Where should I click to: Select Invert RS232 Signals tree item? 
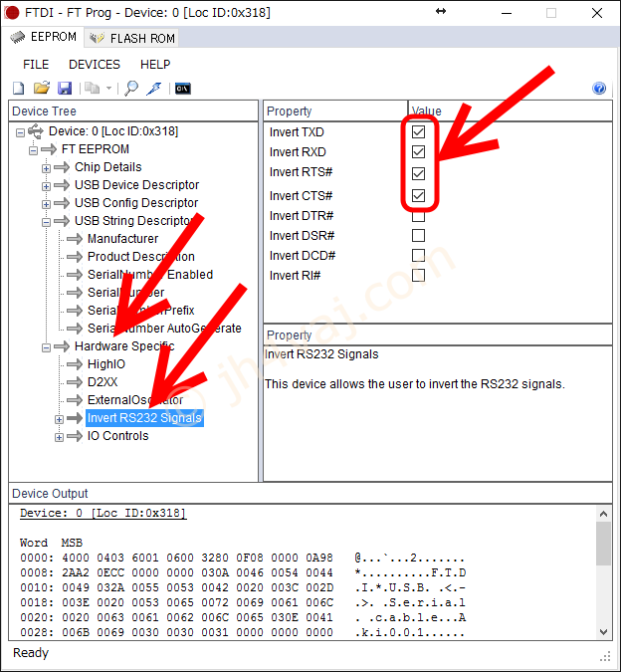click(x=144, y=418)
